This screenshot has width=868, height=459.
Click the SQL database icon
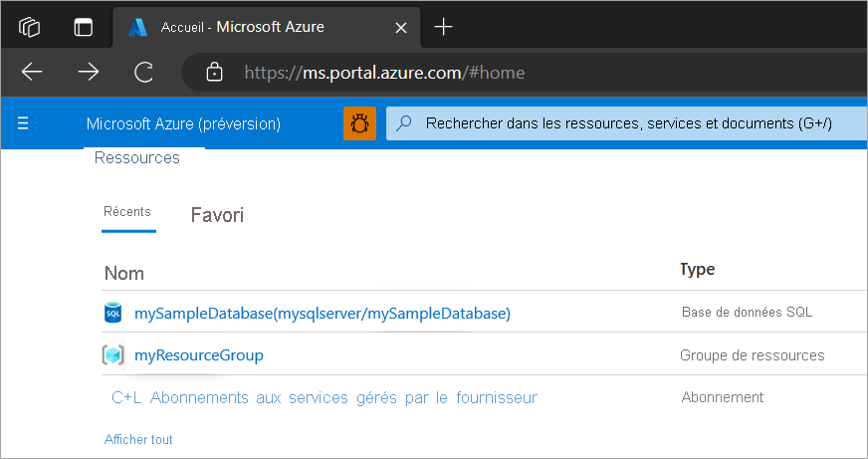[x=112, y=313]
